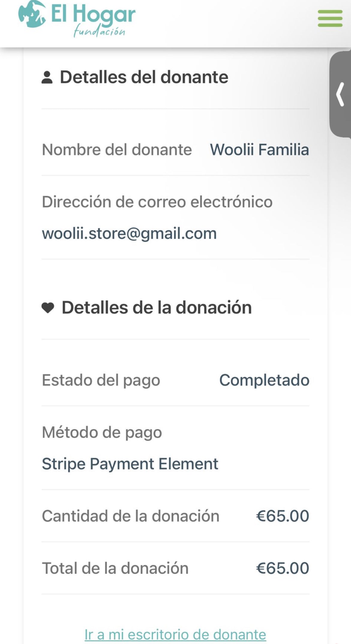Viewport: 351px width, 644px height.
Task: Expand the gray side panel arrow
Action: click(x=340, y=95)
